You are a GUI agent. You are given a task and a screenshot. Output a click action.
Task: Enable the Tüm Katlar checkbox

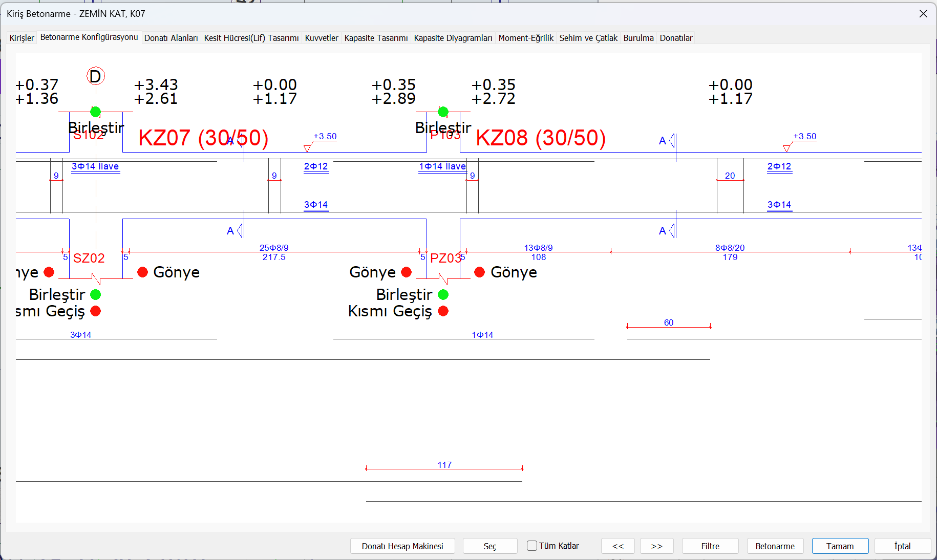tap(532, 546)
